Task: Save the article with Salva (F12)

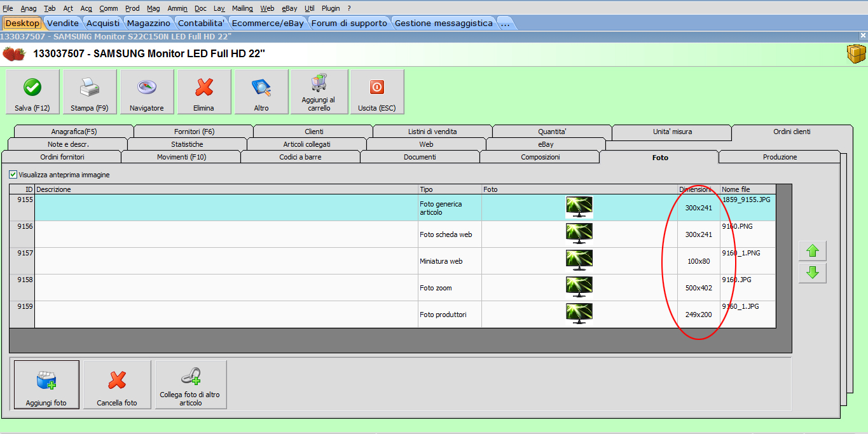Action: [32, 92]
